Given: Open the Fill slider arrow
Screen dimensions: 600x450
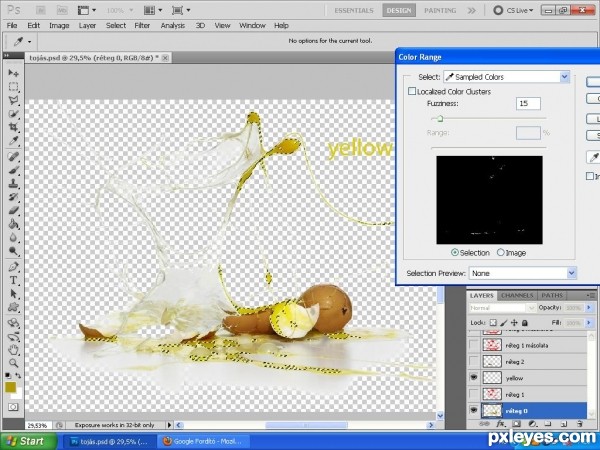Looking at the screenshot, I should [589, 323].
